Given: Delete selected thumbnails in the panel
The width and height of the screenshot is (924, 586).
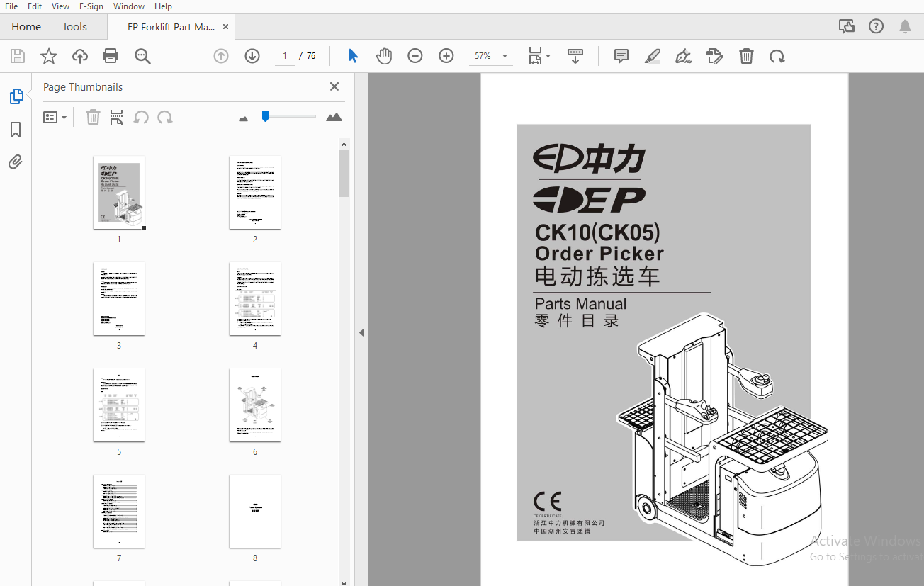Looking at the screenshot, I should click(93, 117).
